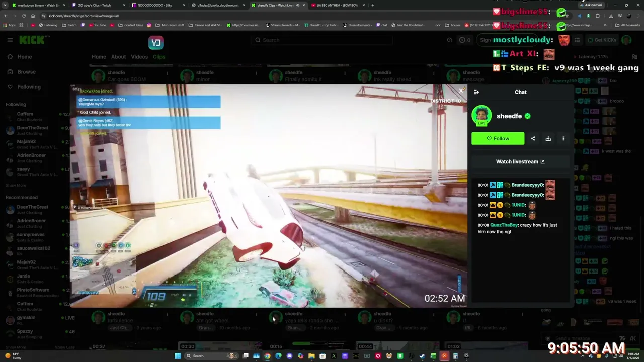Share the sheedfe clip
Viewport: 644px width, 362px height.
pyautogui.click(x=533, y=138)
